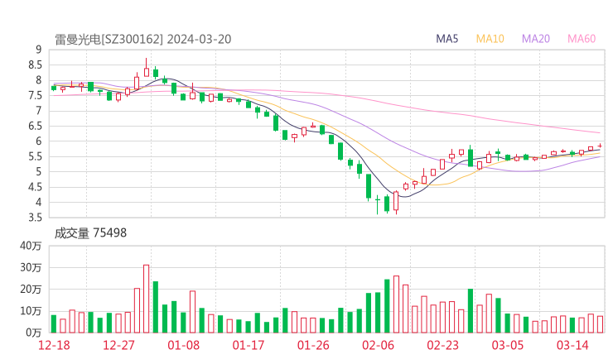This screenshot has height=364, width=613.
Task: Click the MA5 legend label
Action: click(446, 39)
